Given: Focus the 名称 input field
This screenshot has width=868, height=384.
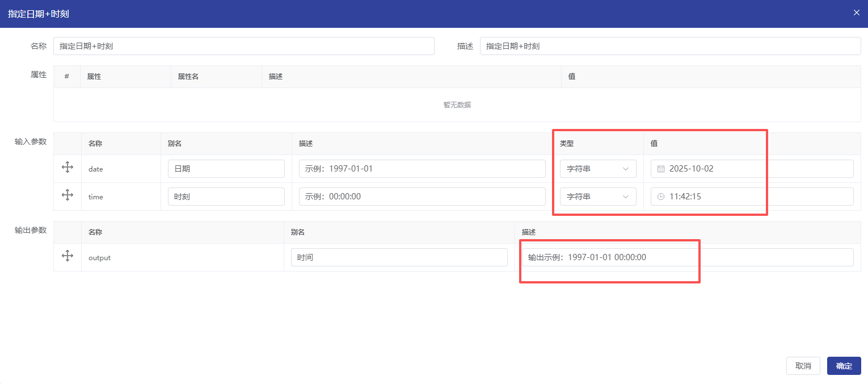Looking at the screenshot, I should pyautogui.click(x=243, y=46).
